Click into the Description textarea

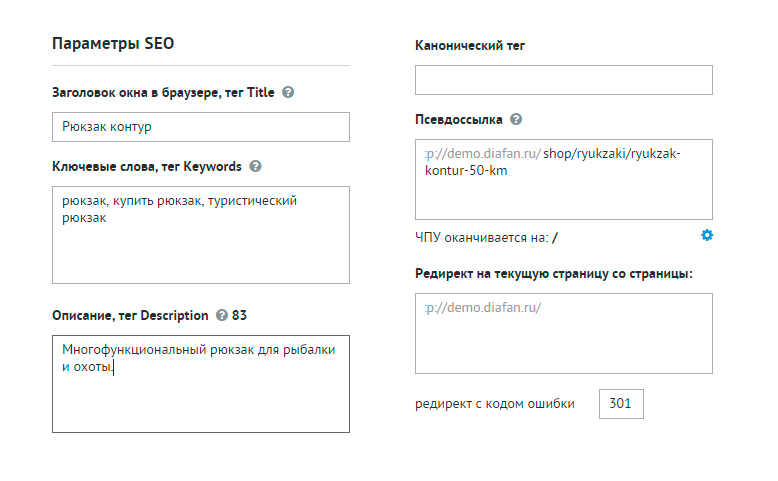pyautogui.click(x=201, y=384)
